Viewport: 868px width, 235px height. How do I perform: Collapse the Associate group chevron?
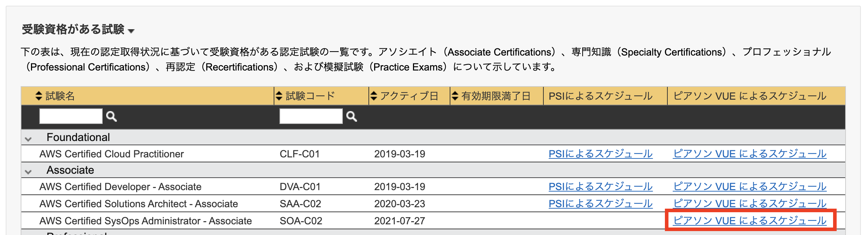28,172
